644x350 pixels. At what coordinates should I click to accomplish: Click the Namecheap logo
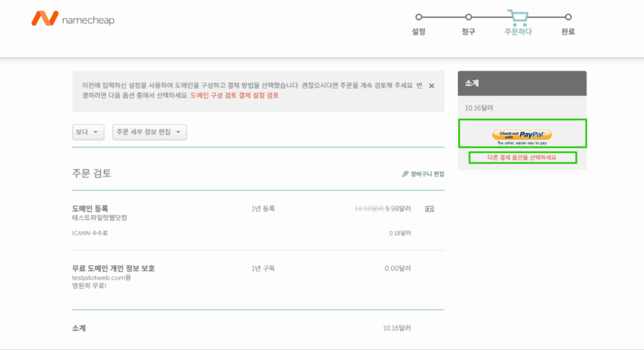click(x=73, y=19)
